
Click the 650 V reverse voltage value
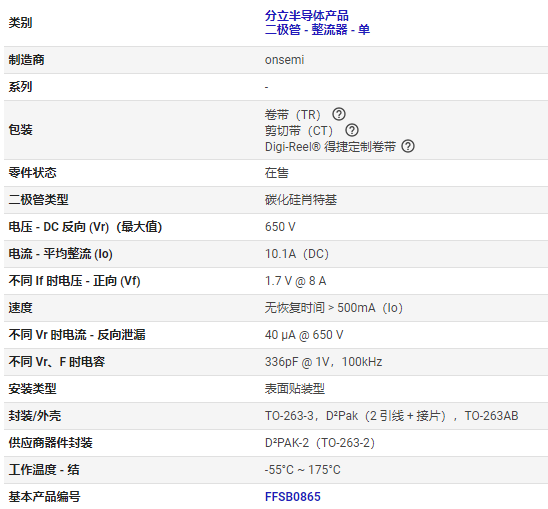(x=280, y=227)
